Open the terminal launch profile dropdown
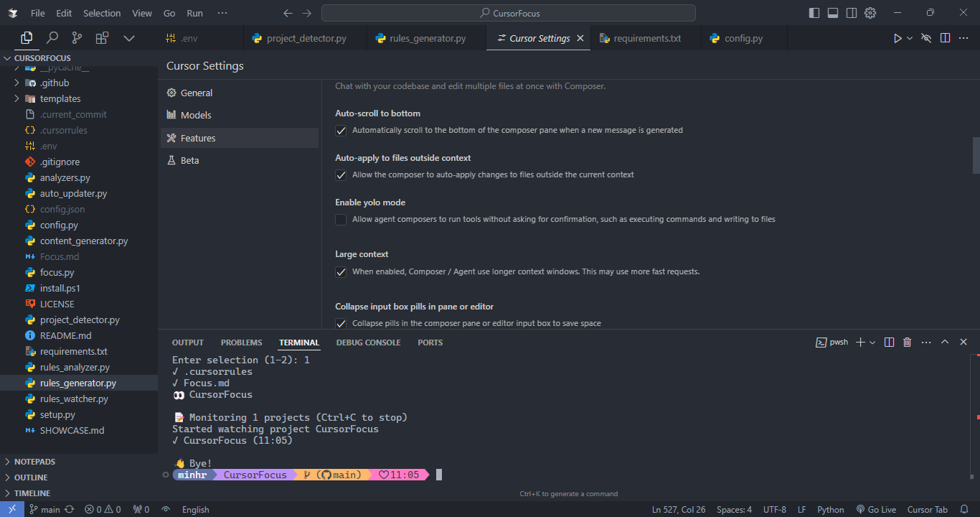This screenshot has height=517, width=980. click(872, 343)
